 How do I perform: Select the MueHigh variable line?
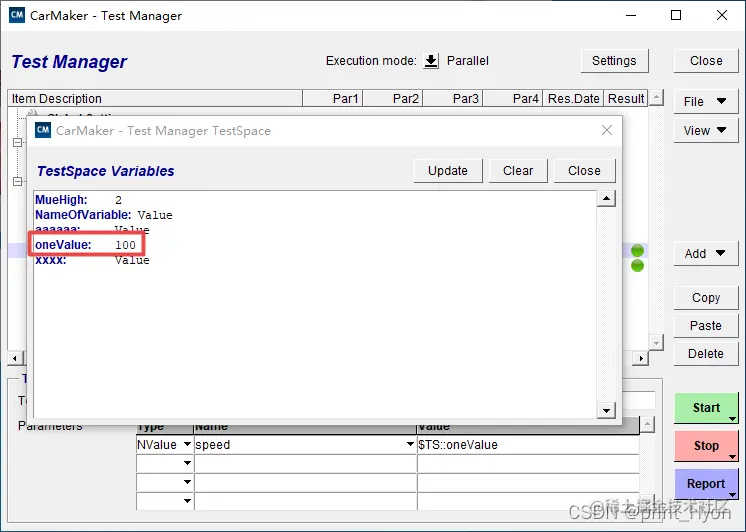point(79,200)
